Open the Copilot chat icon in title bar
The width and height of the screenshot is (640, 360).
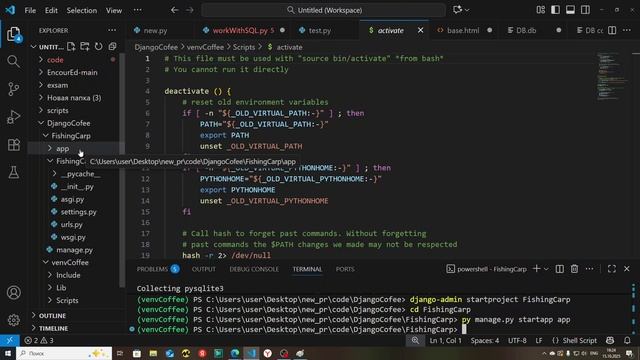pos(457,10)
